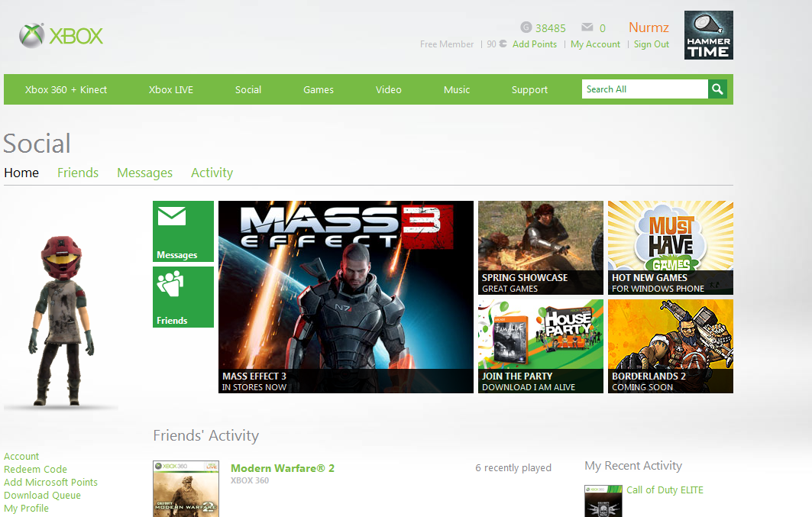Switch to the Activity tab
This screenshot has height=517, width=812.
coord(212,173)
